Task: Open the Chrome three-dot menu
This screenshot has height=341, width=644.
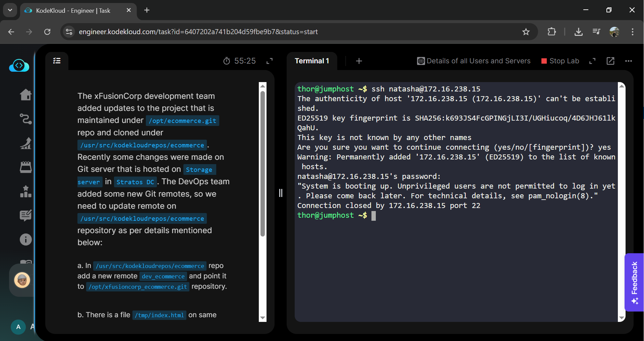Action: pyautogui.click(x=633, y=32)
